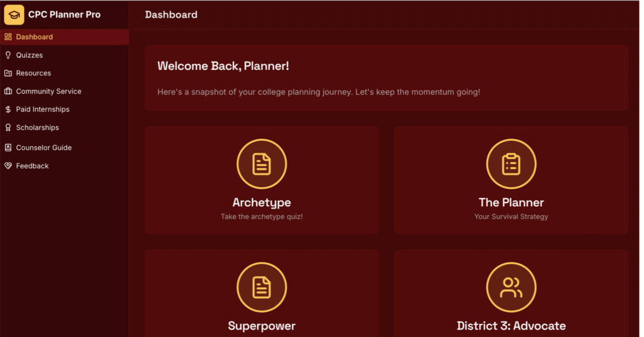Click The Planner clipboard icon
This screenshot has width=644, height=337.
pyautogui.click(x=511, y=164)
